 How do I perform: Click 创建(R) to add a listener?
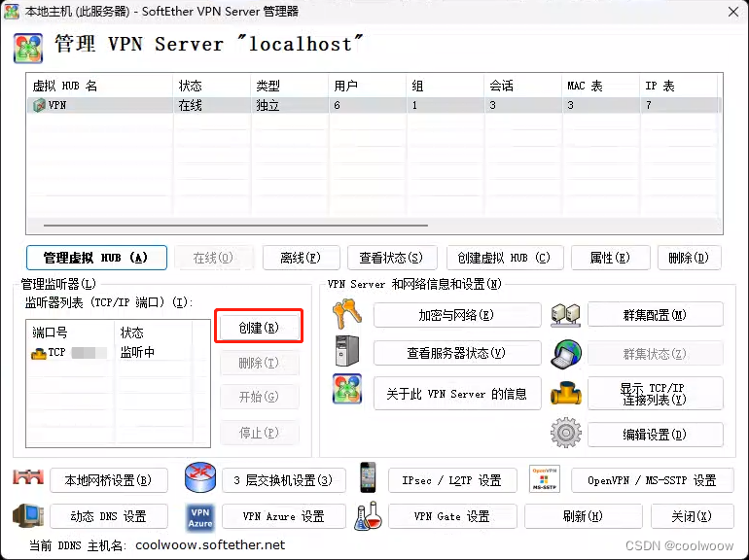pyautogui.click(x=259, y=328)
